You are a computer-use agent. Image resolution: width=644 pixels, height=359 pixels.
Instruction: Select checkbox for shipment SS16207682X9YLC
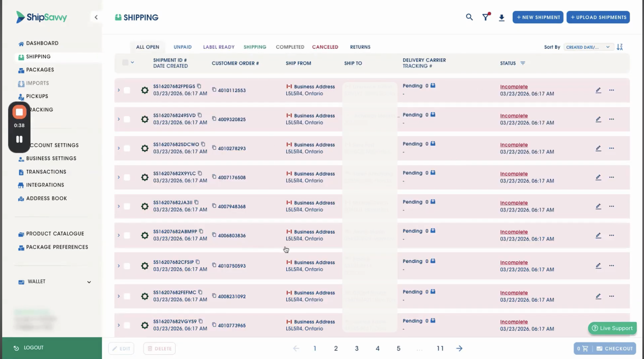pos(127,177)
